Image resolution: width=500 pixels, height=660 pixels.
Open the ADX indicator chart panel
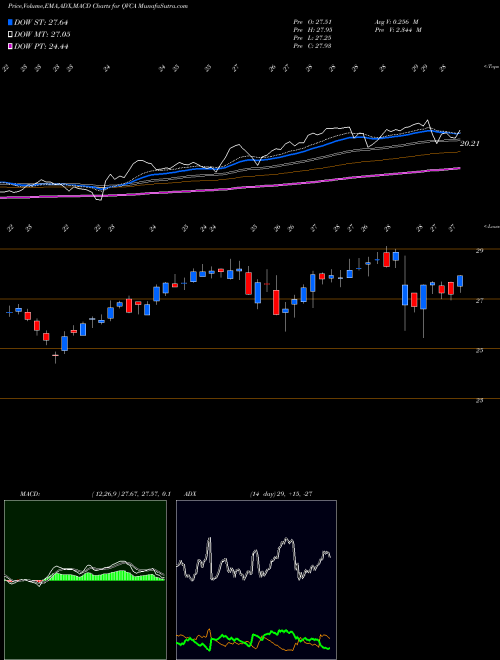point(256,580)
